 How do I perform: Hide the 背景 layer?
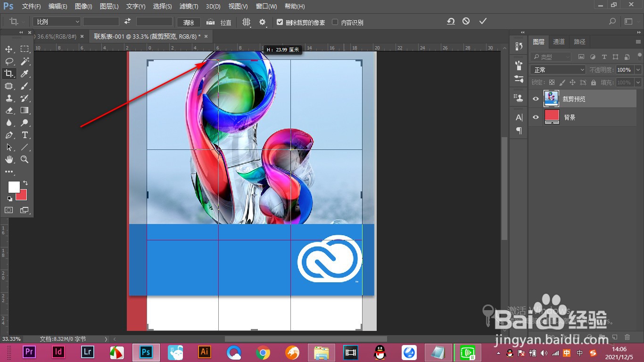pyautogui.click(x=536, y=117)
